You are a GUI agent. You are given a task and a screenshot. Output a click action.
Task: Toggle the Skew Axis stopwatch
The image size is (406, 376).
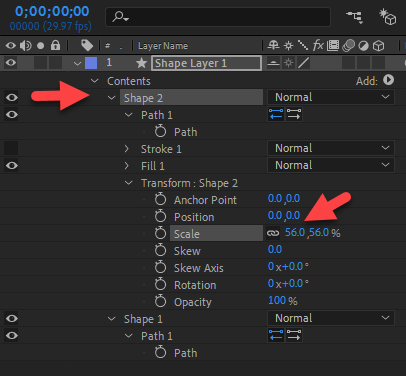pos(160,267)
